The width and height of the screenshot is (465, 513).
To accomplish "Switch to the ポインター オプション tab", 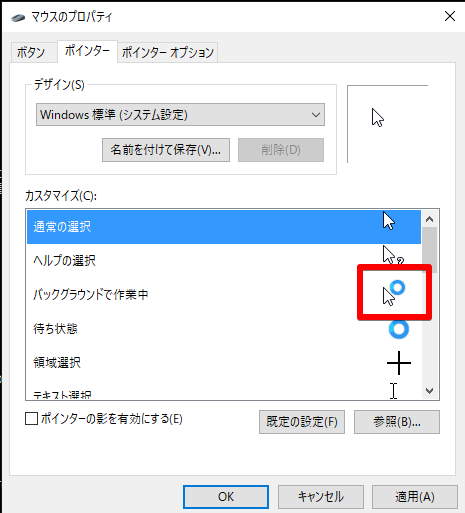I will [x=168, y=53].
